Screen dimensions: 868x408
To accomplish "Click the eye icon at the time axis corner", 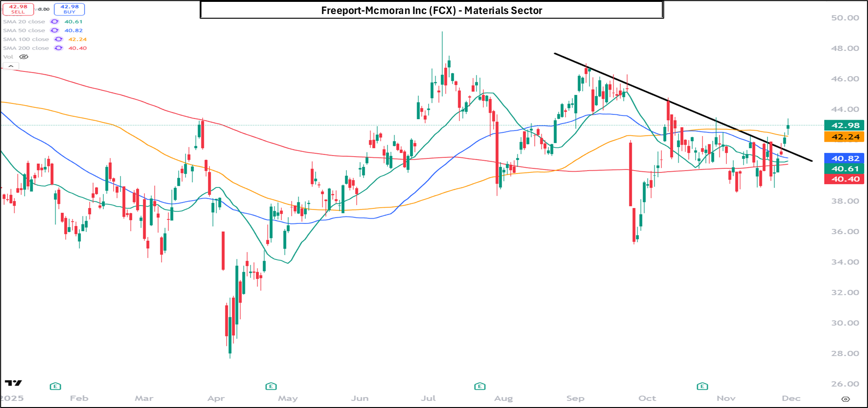I will pyautogui.click(x=846, y=399).
